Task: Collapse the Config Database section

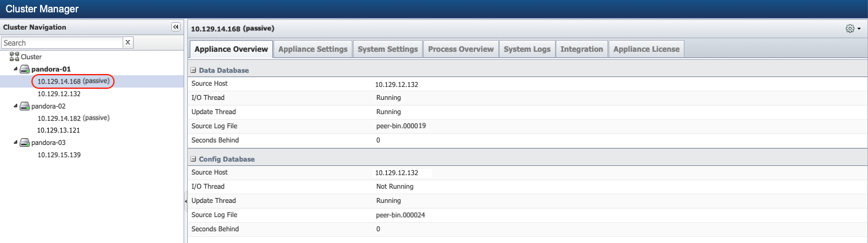Action: [193, 159]
